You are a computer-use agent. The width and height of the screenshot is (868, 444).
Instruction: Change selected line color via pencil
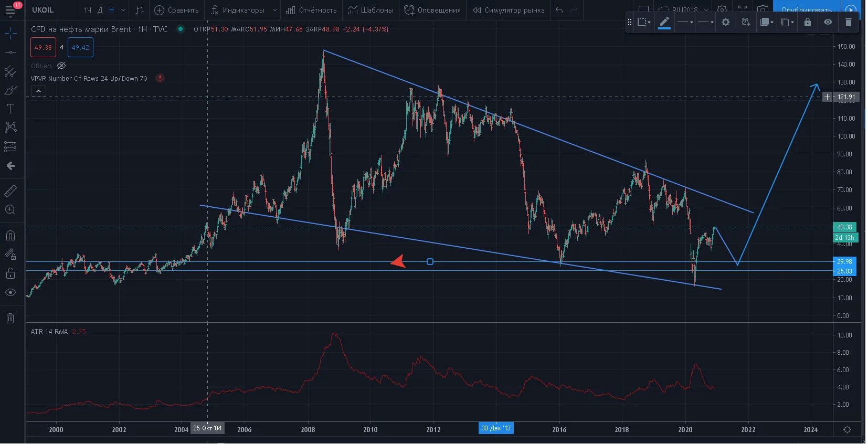[664, 22]
